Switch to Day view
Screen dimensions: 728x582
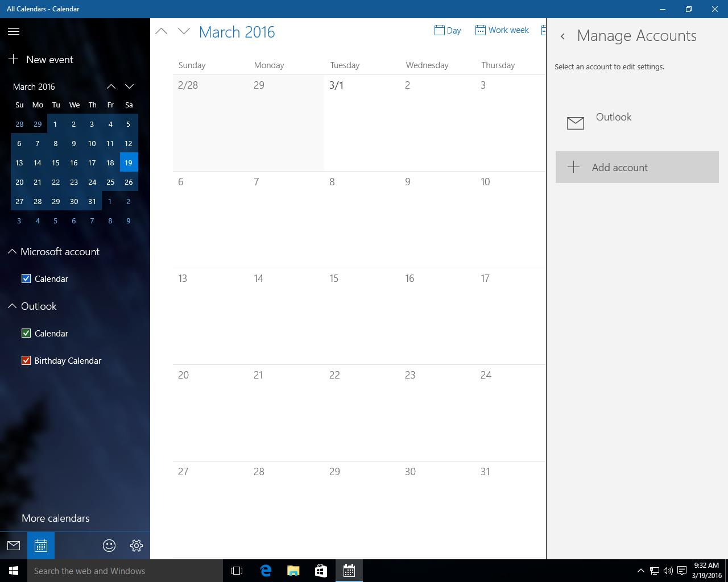(x=448, y=30)
